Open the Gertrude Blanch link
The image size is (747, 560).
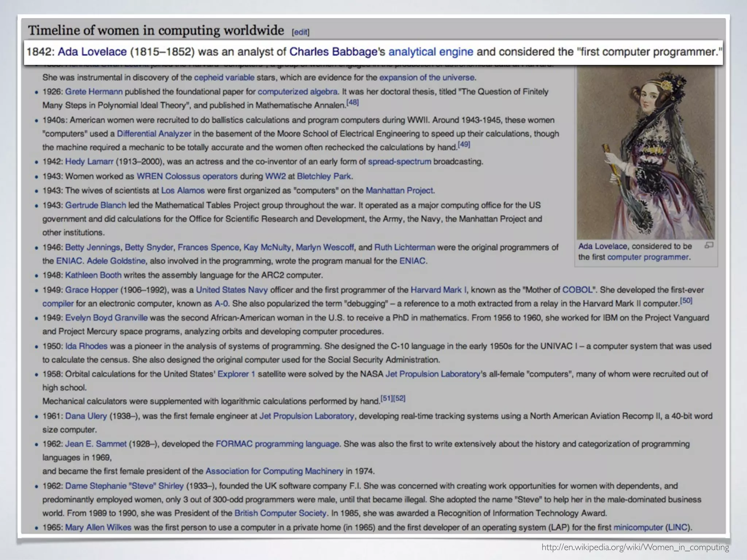pos(96,205)
